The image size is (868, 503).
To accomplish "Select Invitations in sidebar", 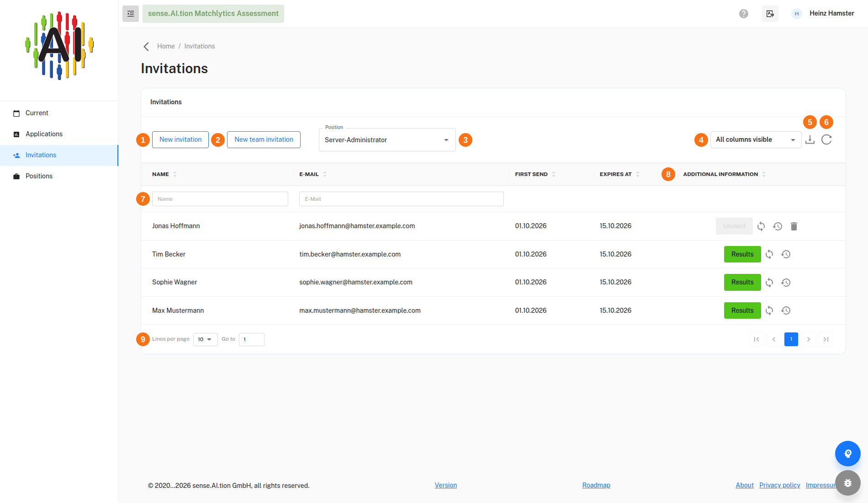I will [59, 155].
